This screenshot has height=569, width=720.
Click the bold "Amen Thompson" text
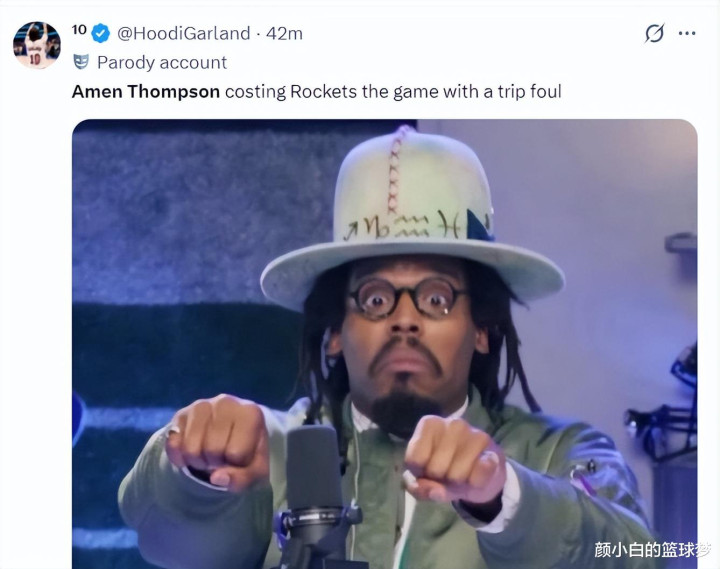click(x=146, y=91)
